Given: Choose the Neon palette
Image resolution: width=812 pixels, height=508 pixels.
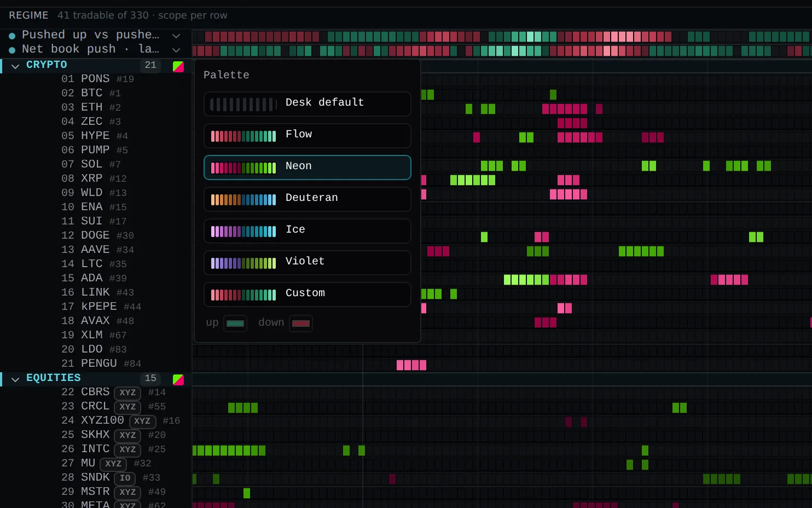Looking at the screenshot, I should pos(308,168).
